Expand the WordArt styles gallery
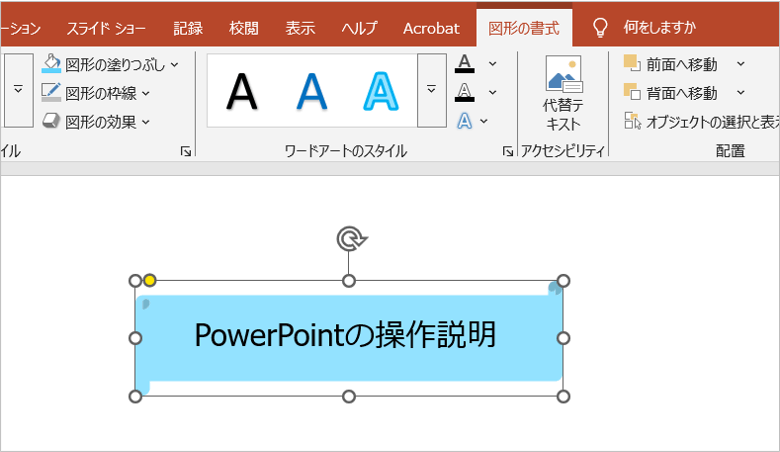Viewport: 780px width, 452px height. (431, 90)
